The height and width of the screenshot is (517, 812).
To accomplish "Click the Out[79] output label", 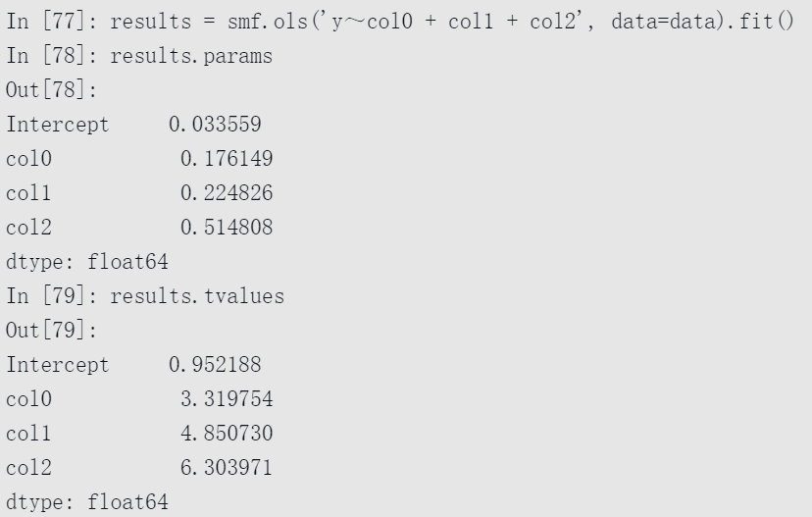I will (51, 330).
